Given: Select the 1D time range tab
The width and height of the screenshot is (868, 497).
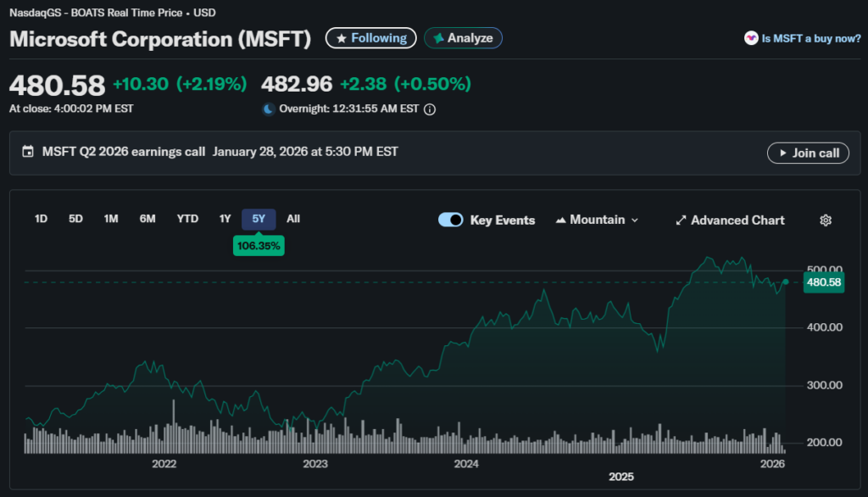Looking at the screenshot, I should (41, 219).
